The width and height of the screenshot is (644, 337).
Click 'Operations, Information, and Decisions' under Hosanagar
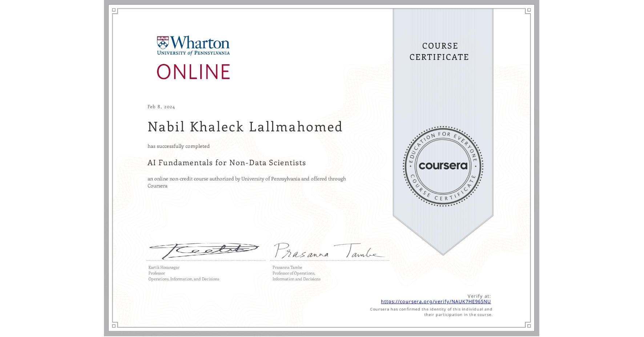184,279
